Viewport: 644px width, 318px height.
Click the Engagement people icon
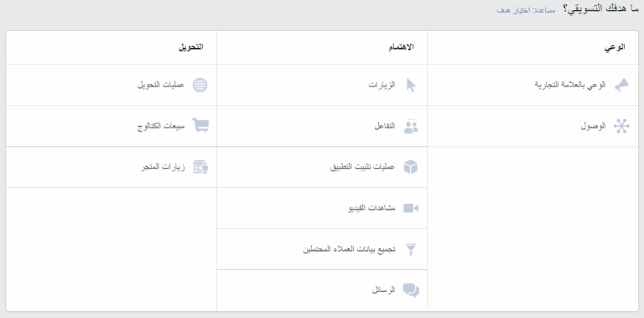[411, 126]
